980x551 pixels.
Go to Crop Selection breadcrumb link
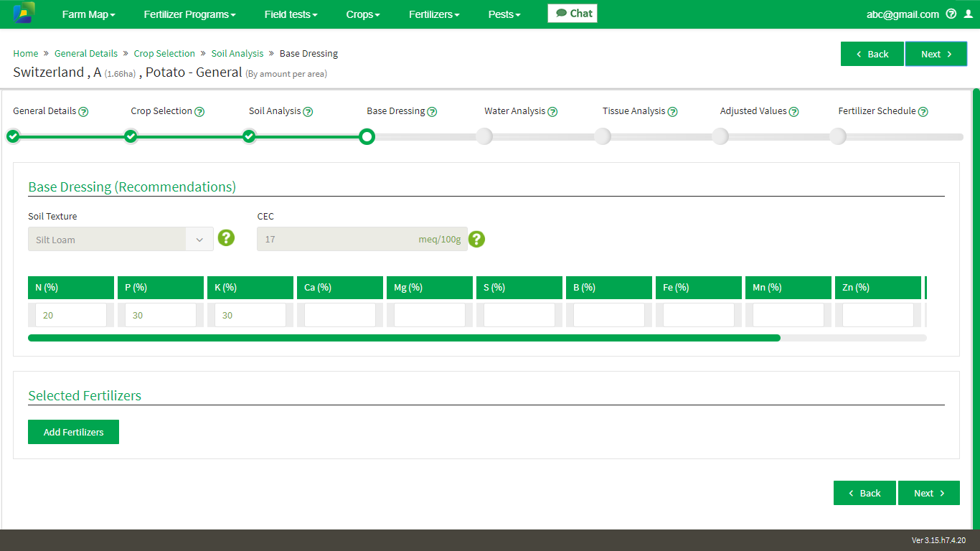click(x=164, y=53)
